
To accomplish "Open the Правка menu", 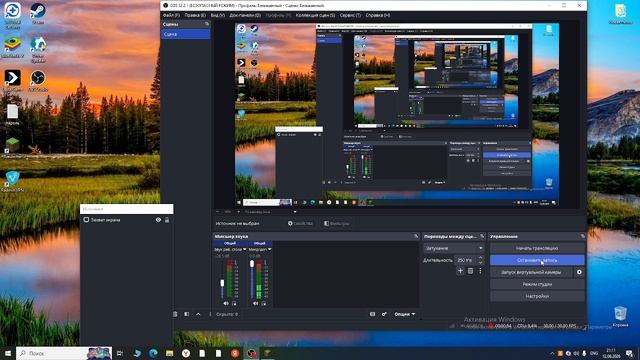I will [x=195, y=15].
